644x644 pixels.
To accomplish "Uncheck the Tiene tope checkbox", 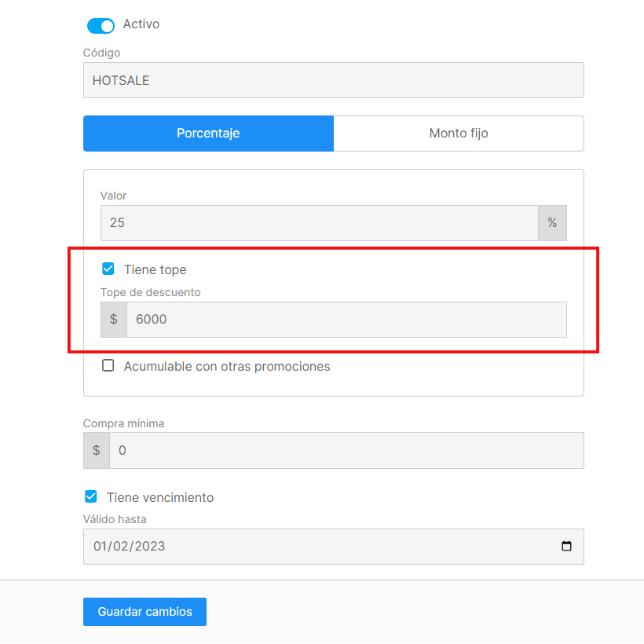I will (108, 269).
